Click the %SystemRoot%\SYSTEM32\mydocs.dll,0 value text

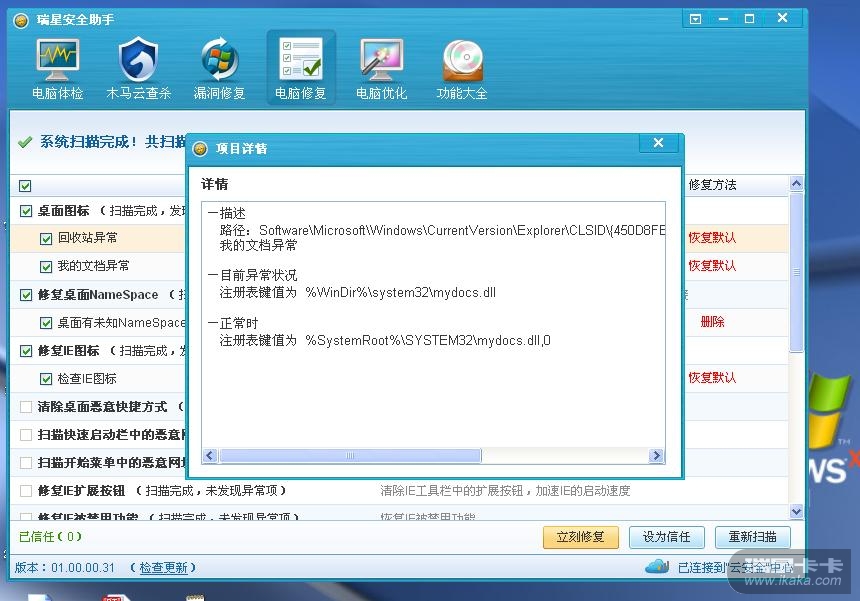(428, 341)
